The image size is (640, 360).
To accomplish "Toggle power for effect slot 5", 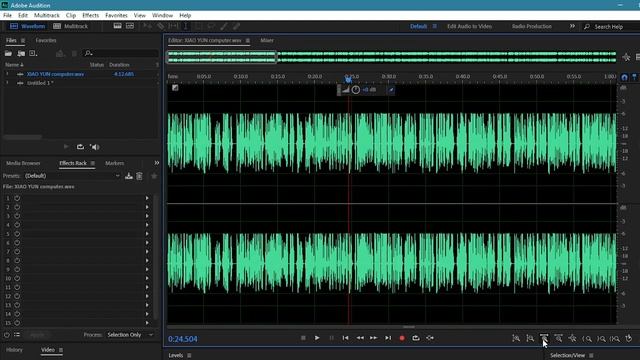I will tap(17, 234).
